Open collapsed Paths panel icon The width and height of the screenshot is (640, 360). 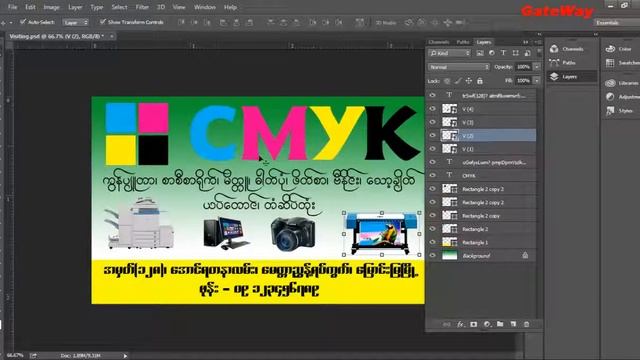coord(554,63)
